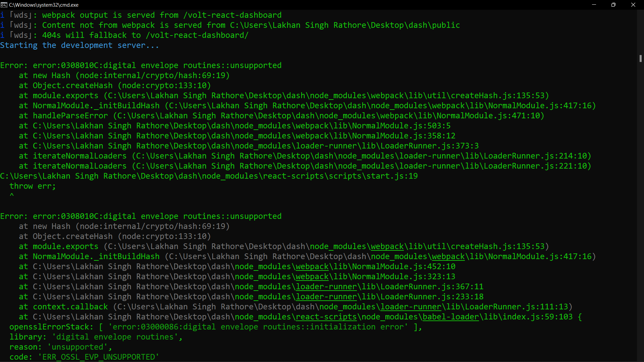This screenshot has height=362, width=644.
Task: Click webpack link on NormalModule.js:452:10 line
Action: [x=312, y=267]
